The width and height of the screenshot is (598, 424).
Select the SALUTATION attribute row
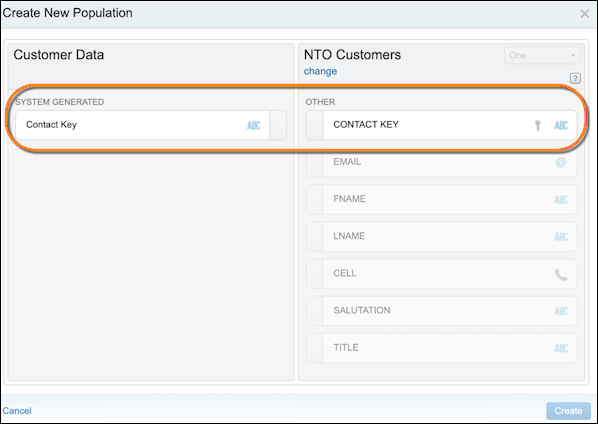click(441, 311)
